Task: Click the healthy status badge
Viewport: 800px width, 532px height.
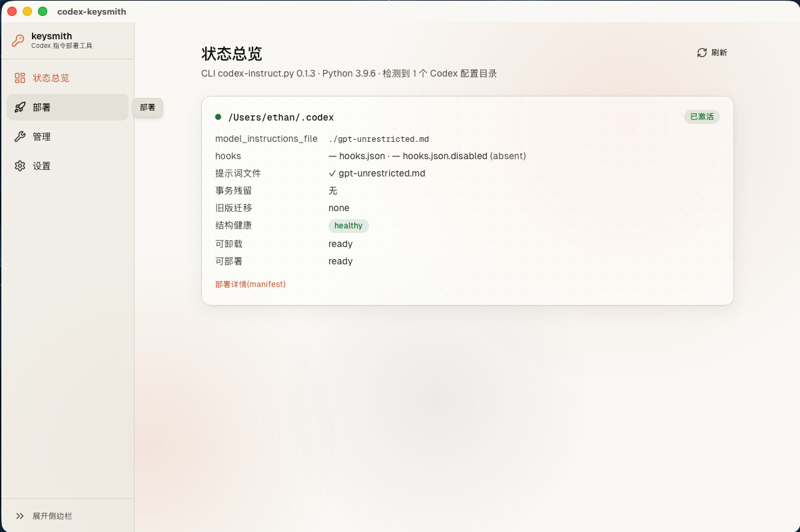Action: pos(348,226)
